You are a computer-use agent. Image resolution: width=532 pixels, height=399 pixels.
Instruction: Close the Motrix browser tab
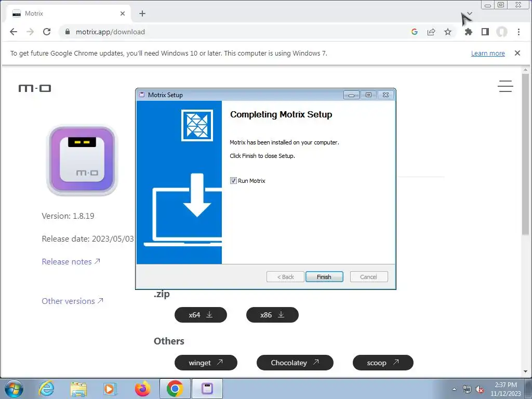[123, 13]
